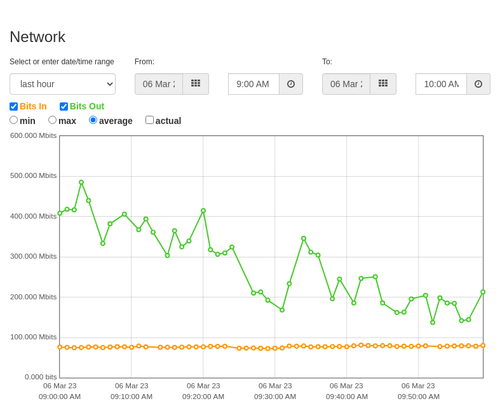Click the Bits Out data point at 09:20 AM
Viewport: 500px width, 403px height.
[x=203, y=211]
